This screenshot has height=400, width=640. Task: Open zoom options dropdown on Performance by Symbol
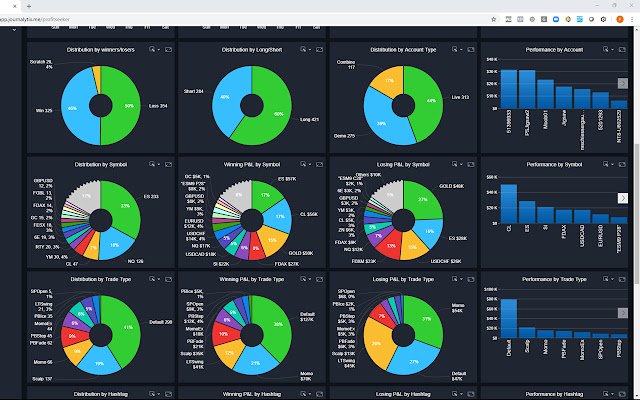pyautogui.click(x=612, y=164)
